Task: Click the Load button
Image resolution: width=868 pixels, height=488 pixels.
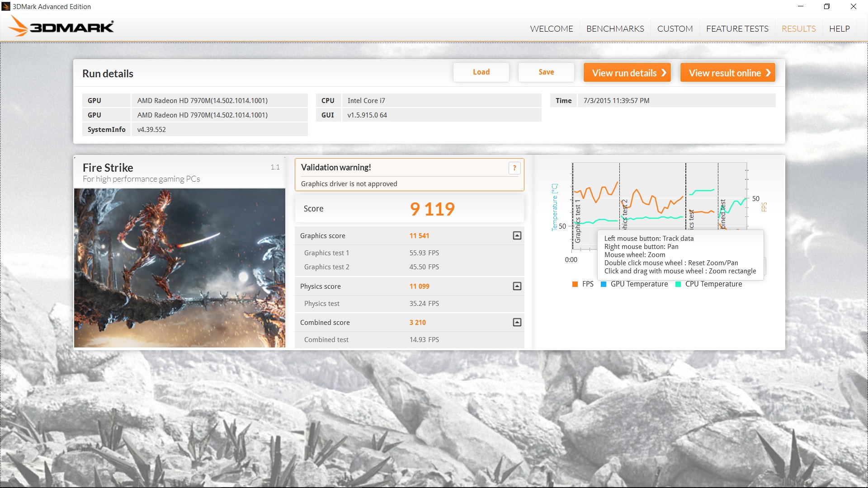Action: (x=481, y=72)
